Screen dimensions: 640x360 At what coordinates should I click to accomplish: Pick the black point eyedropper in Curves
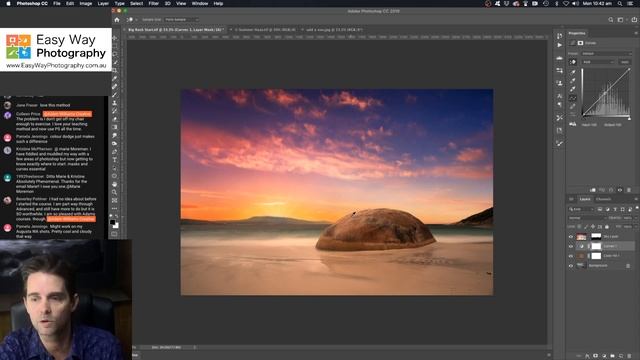(x=573, y=72)
